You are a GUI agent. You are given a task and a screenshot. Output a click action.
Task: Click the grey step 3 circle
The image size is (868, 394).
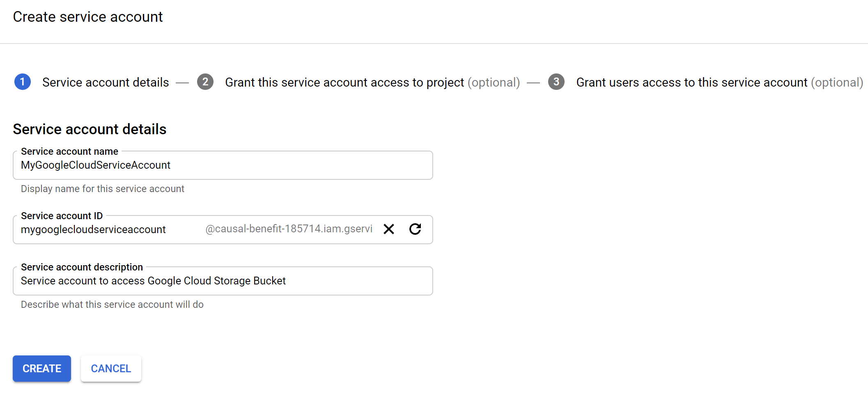click(x=556, y=82)
